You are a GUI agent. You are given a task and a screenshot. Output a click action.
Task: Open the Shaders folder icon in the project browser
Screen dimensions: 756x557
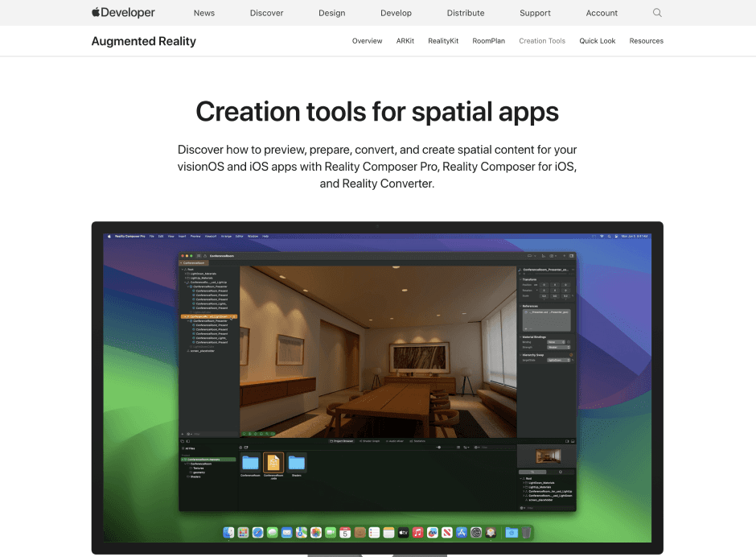click(x=297, y=463)
